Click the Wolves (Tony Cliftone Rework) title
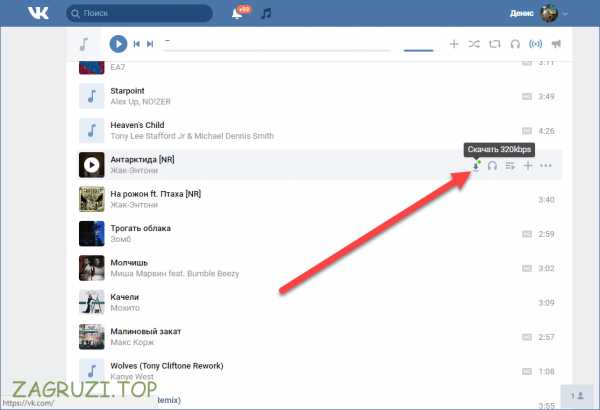This screenshot has height=410, width=600. coord(167,366)
